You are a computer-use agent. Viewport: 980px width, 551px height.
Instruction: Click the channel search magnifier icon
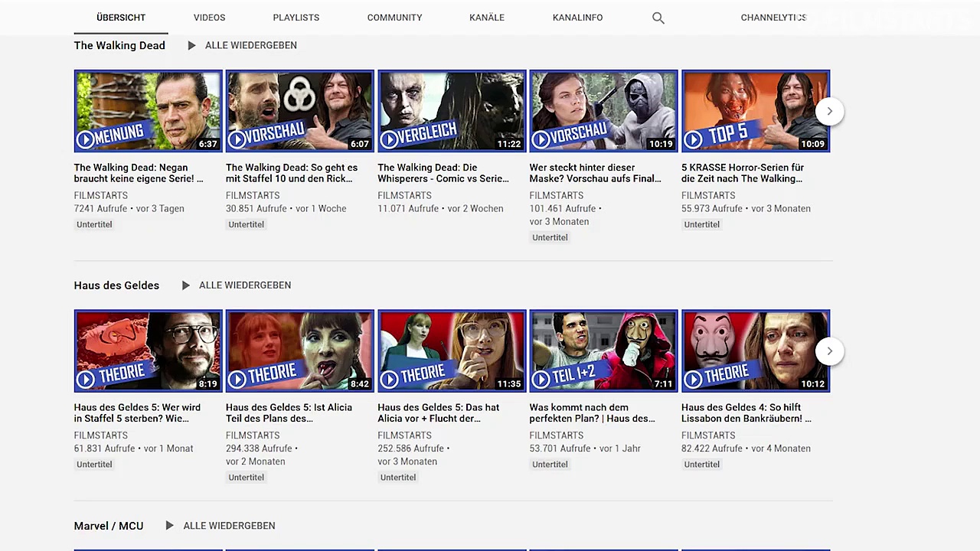[x=658, y=18]
